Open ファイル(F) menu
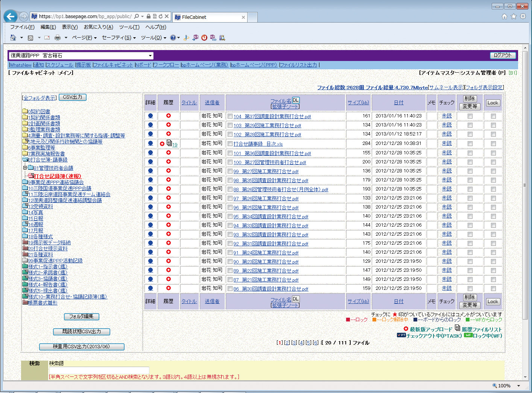Image resolution: width=532 pixels, height=393 pixels. pyautogui.click(x=22, y=27)
